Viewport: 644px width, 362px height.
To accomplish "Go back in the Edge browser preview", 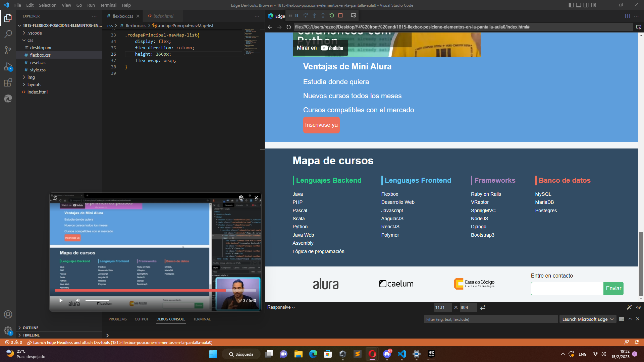I will pyautogui.click(x=270, y=27).
